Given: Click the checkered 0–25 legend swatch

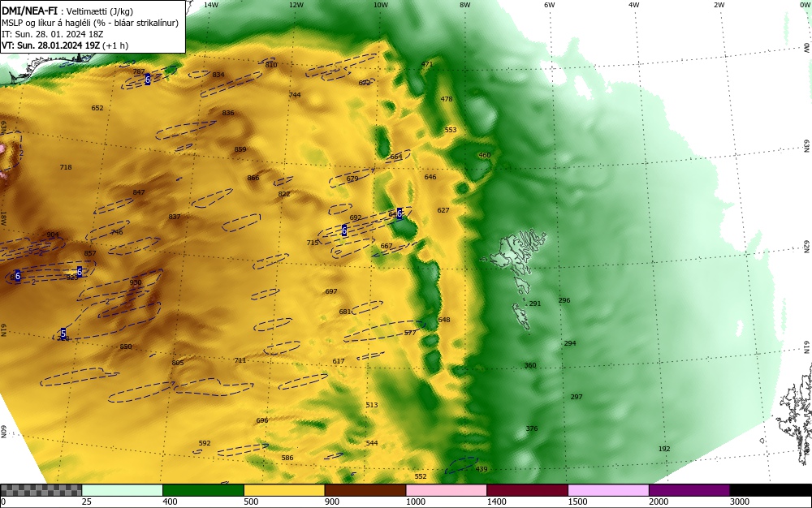Looking at the screenshot, I should (x=41, y=490).
